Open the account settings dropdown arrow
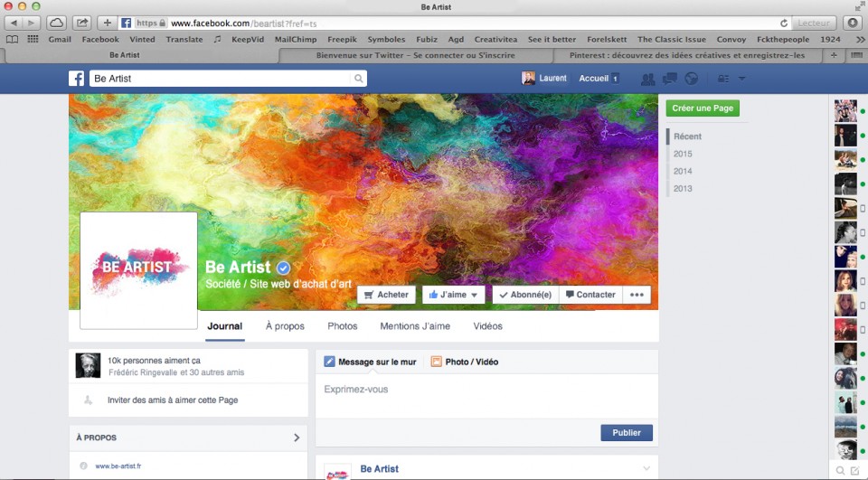Viewport: 868px width, 480px height. click(742, 79)
